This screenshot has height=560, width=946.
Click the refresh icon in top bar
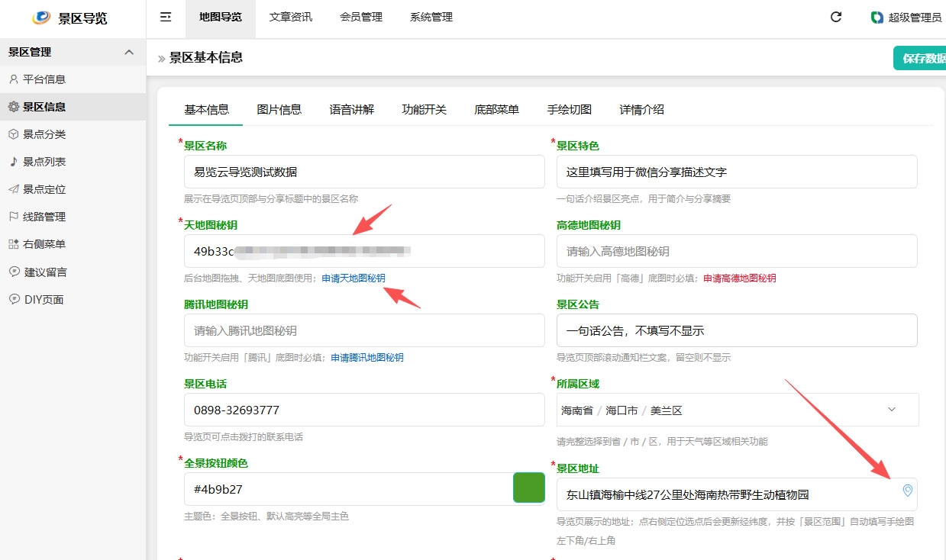tap(836, 17)
